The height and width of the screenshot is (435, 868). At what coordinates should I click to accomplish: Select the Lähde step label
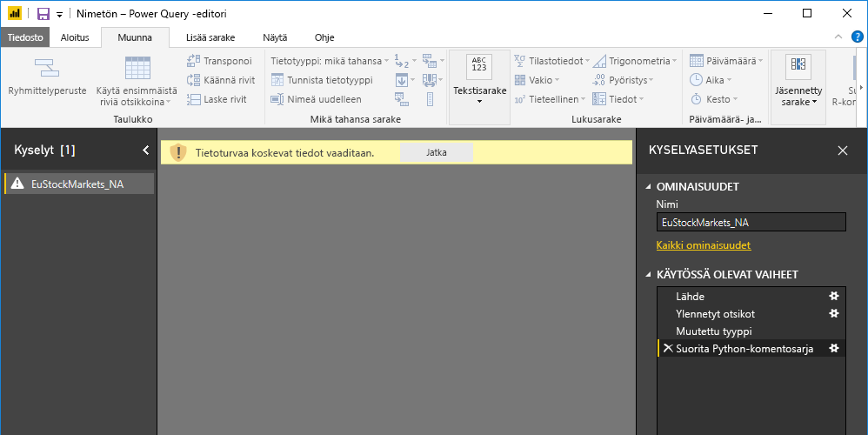coord(690,296)
